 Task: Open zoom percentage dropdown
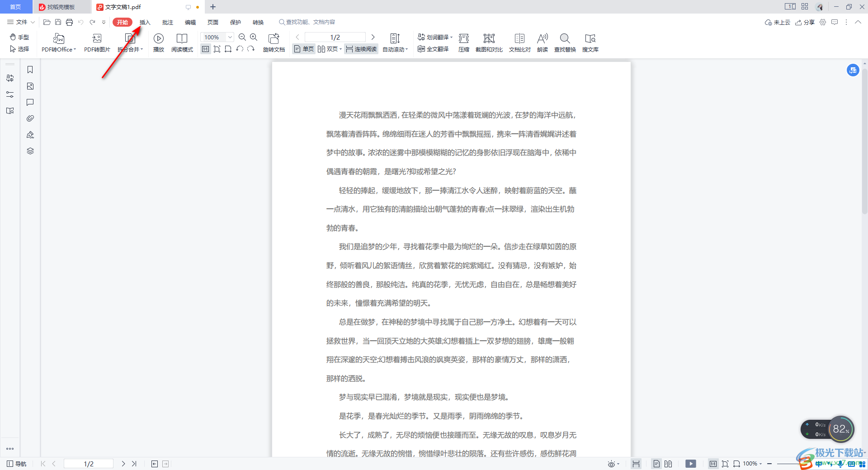230,37
